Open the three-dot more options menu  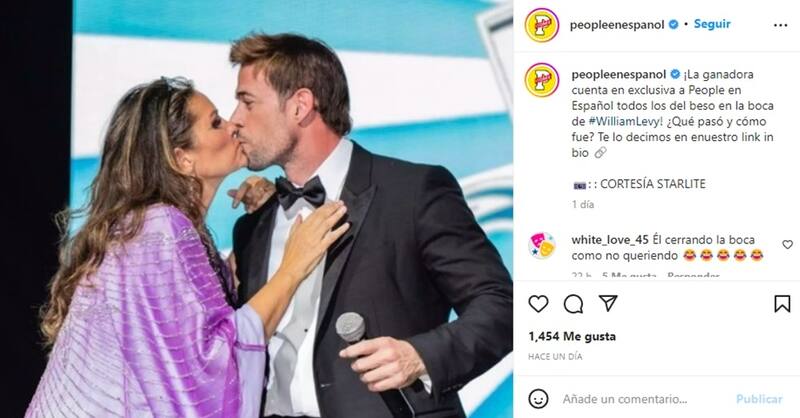(x=781, y=25)
